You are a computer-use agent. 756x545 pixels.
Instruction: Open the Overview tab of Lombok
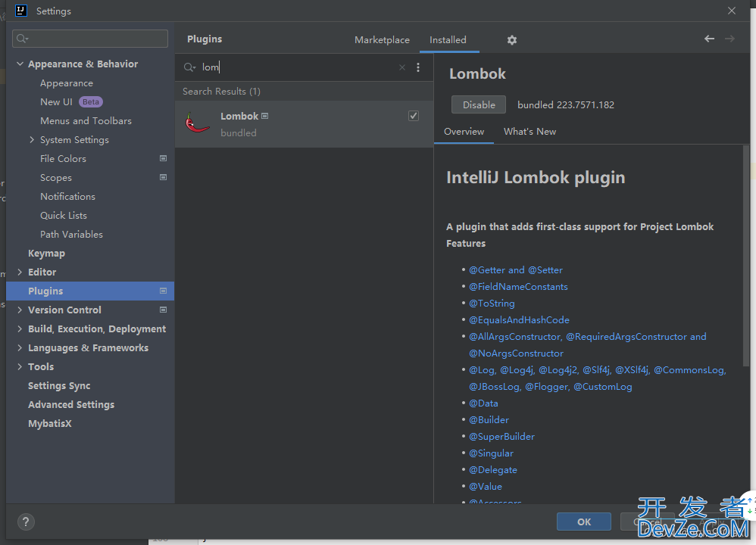[x=464, y=132]
